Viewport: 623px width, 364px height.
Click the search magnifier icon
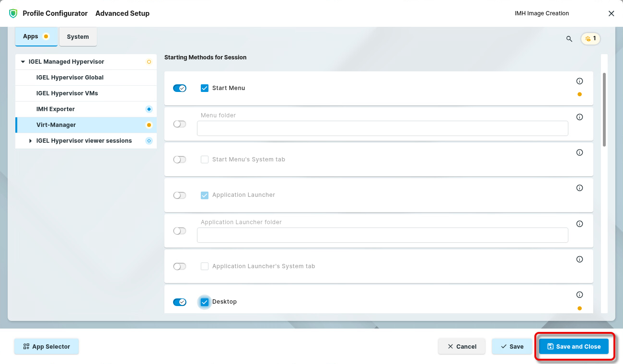(569, 39)
